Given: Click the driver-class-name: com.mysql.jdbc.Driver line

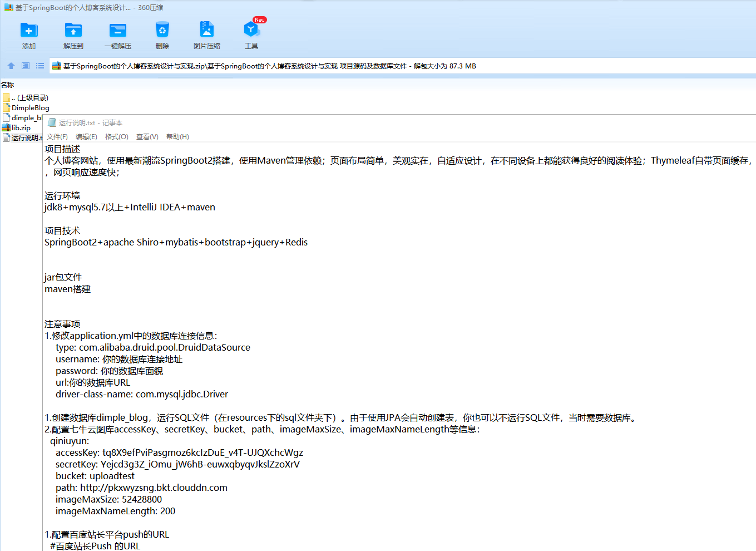Looking at the screenshot, I should (x=142, y=395).
